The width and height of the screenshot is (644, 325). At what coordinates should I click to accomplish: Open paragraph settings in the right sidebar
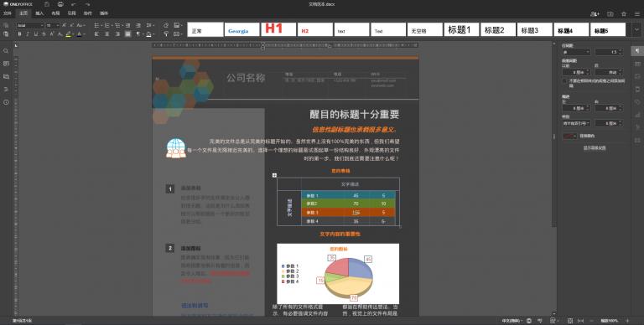point(637,51)
